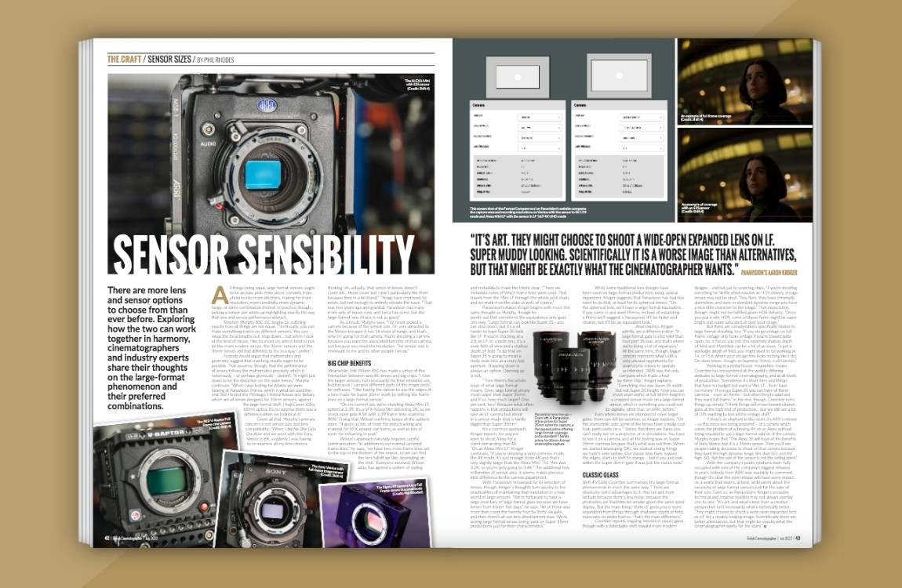Viewport: 902px width, 588px height.
Task: Click the "The ALEXA Mini with S35 sensor" caption
Action: point(417,85)
